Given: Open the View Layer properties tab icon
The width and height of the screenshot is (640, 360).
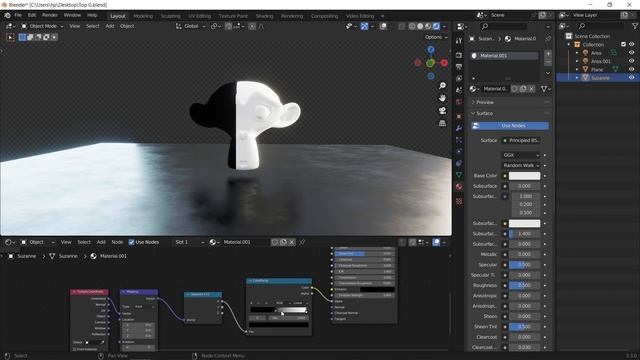Looking at the screenshot, I should pos(459,78).
